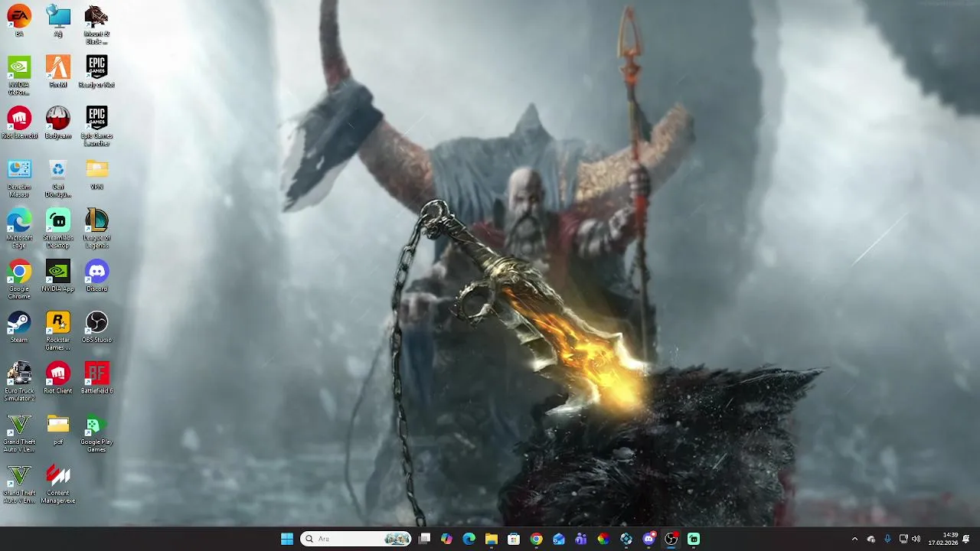This screenshot has width=980, height=551.
Task: Select the Battlefield 6 desktop shortcut
Action: [x=96, y=378]
